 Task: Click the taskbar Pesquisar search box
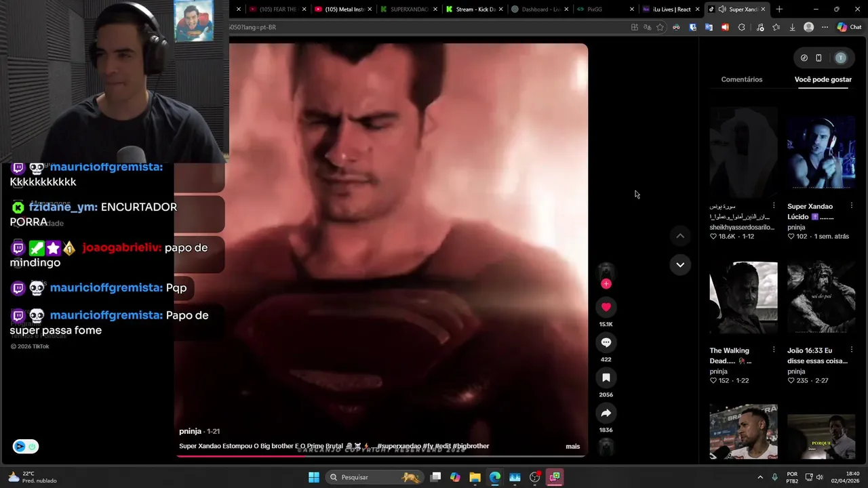point(374,477)
